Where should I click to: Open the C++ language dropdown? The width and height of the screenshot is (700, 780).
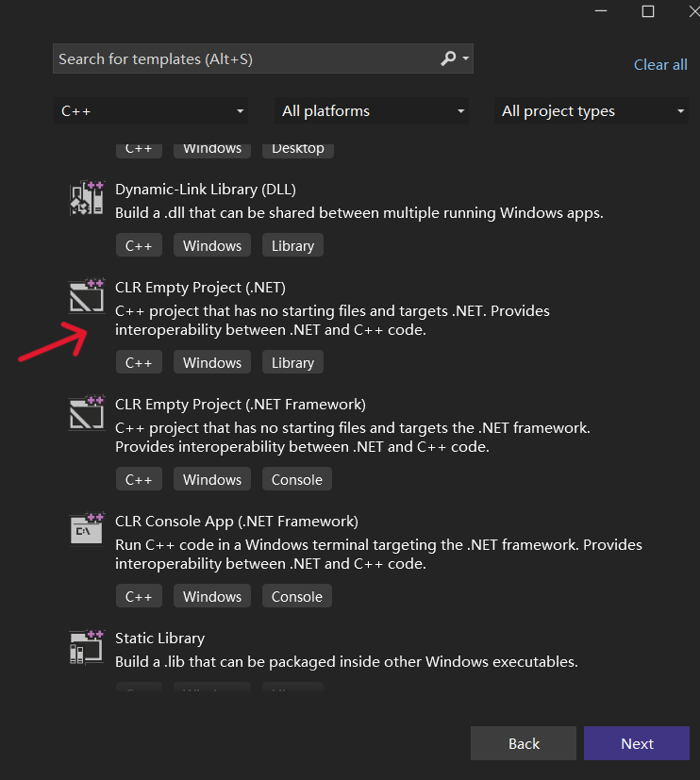click(151, 110)
